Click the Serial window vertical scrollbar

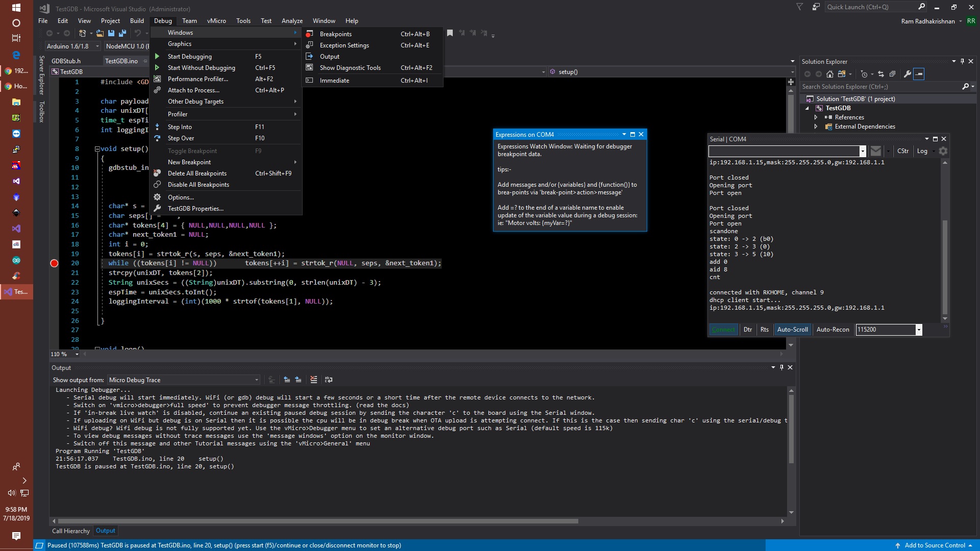tap(945, 267)
